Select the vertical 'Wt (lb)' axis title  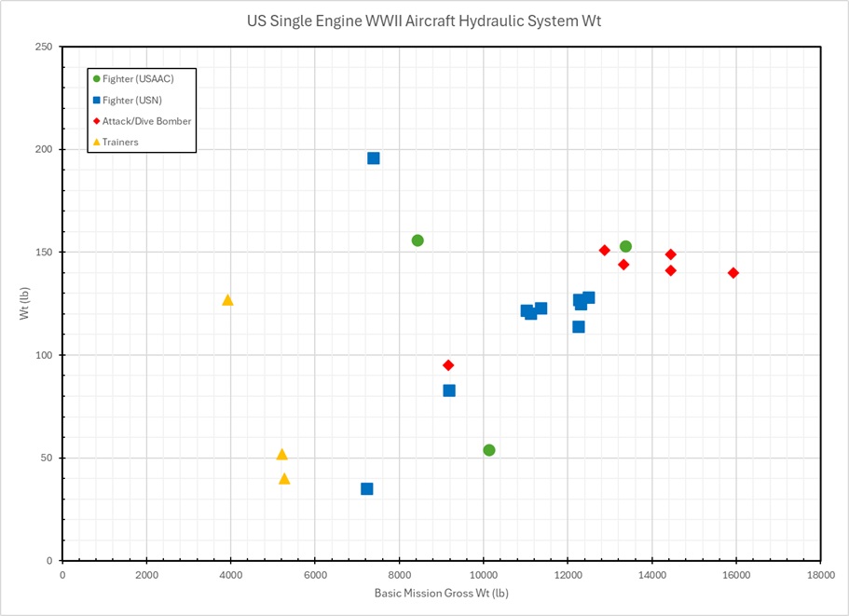[x=25, y=304]
